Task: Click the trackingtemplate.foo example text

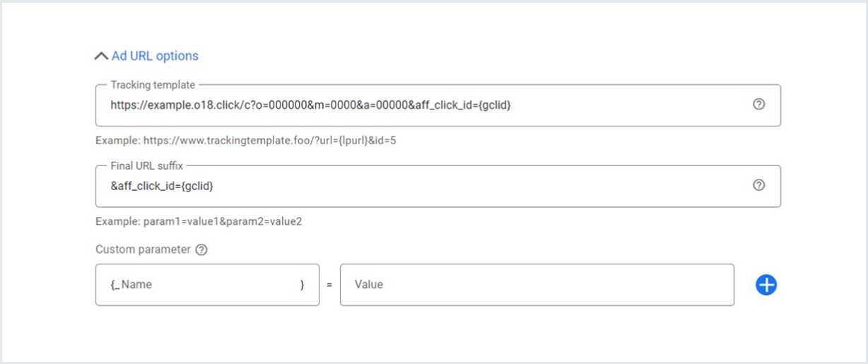Action: click(x=246, y=141)
